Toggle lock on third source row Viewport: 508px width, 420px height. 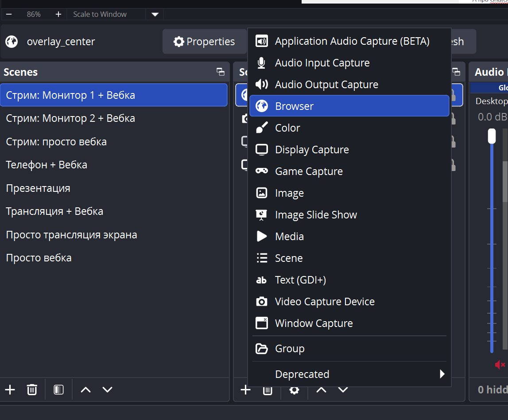coord(454,142)
